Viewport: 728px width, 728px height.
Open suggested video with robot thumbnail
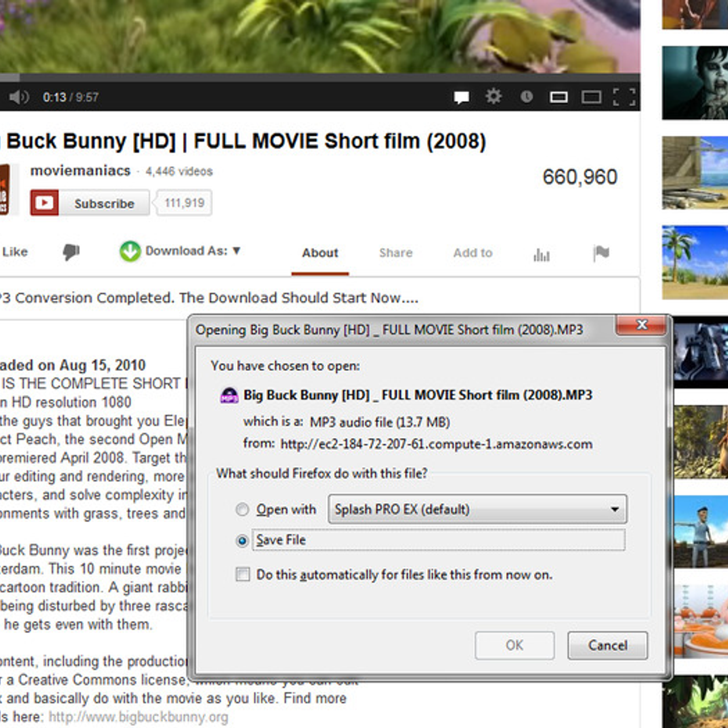pos(701,352)
